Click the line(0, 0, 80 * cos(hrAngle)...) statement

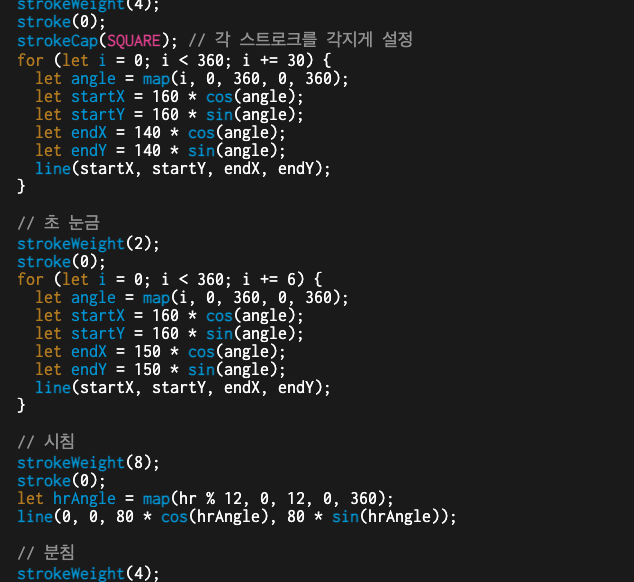[x=237, y=517]
